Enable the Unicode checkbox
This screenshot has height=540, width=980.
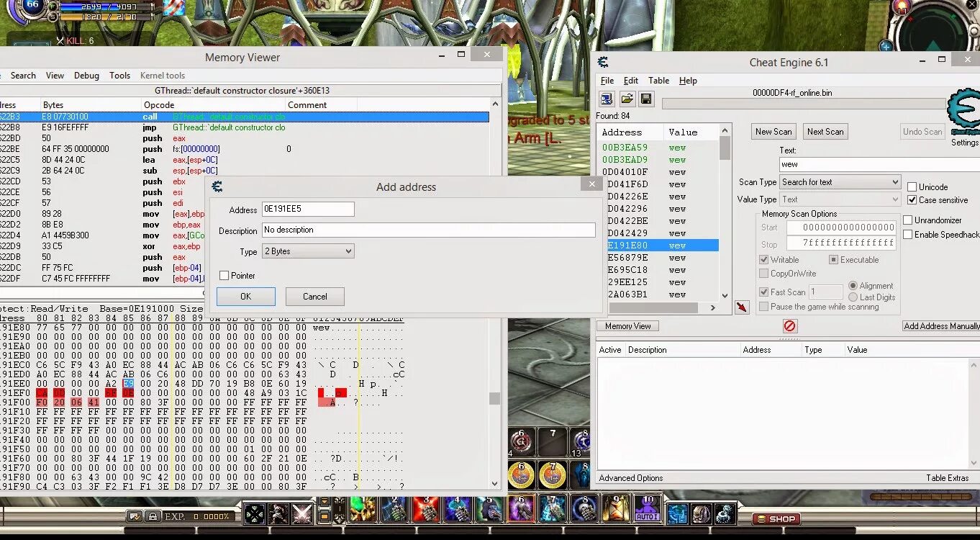click(912, 187)
